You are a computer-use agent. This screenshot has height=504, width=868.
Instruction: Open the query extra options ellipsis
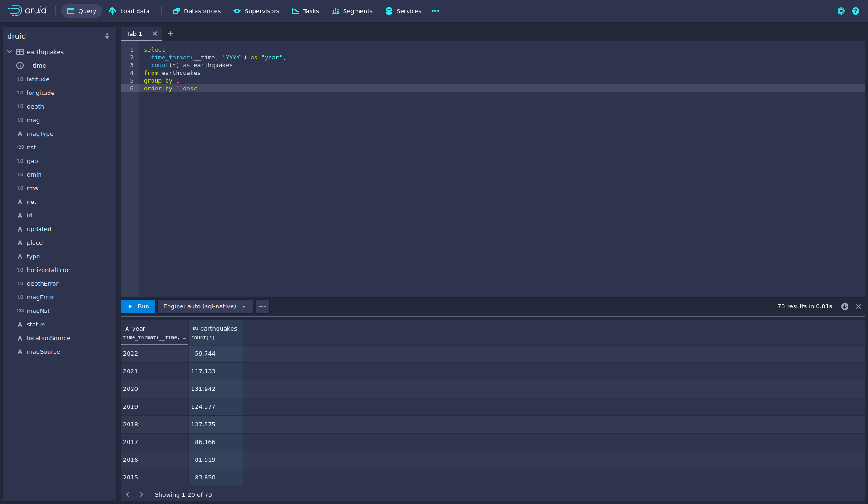tap(262, 306)
